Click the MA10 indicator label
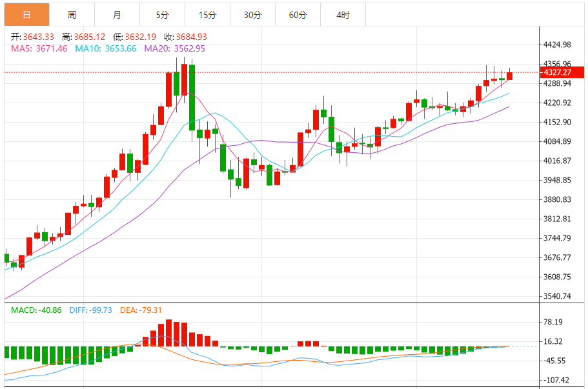 (x=106, y=48)
